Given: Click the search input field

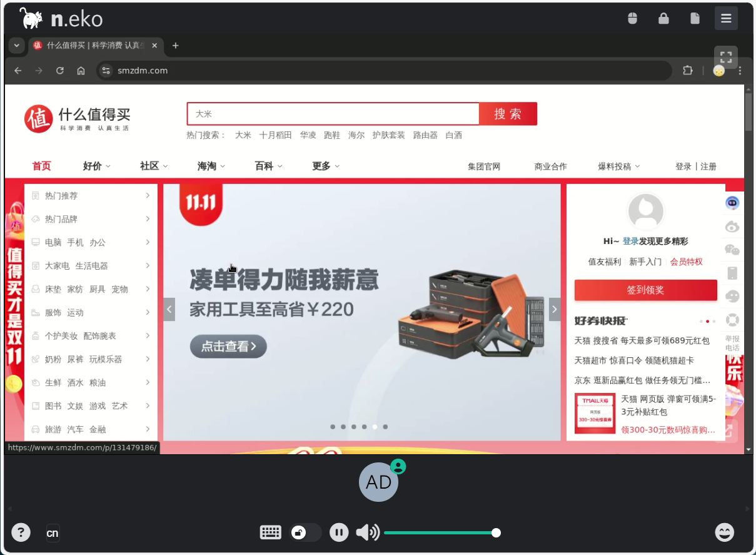Looking at the screenshot, I should pos(333,114).
